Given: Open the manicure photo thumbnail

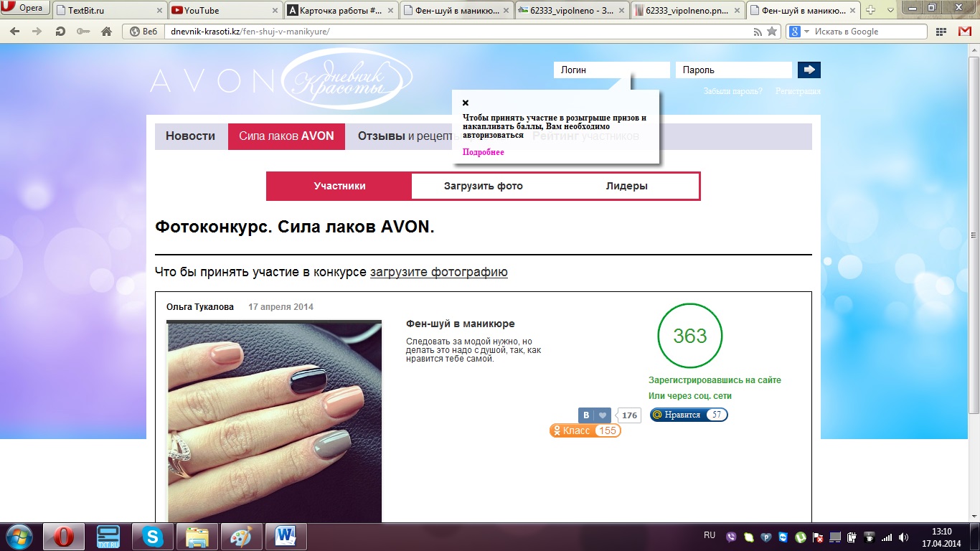Looking at the screenshot, I should click(274, 422).
